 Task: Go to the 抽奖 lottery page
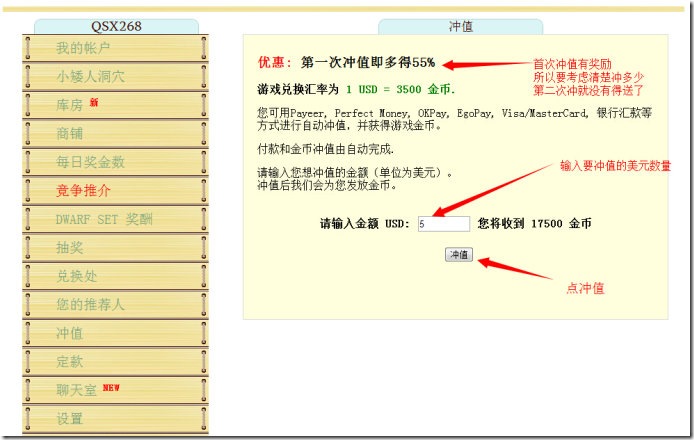coord(70,247)
